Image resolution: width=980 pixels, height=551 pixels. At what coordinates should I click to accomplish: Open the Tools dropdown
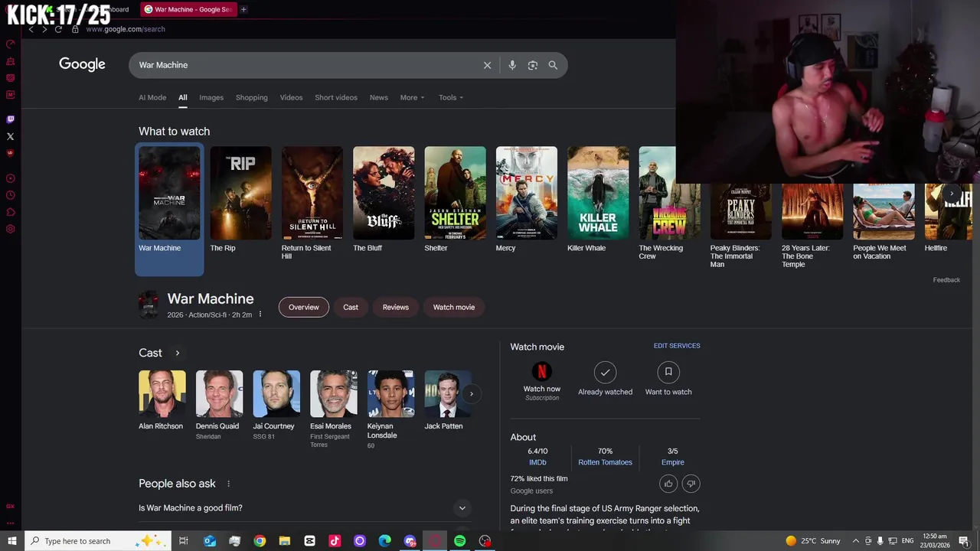pyautogui.click(x=451, y=97)
